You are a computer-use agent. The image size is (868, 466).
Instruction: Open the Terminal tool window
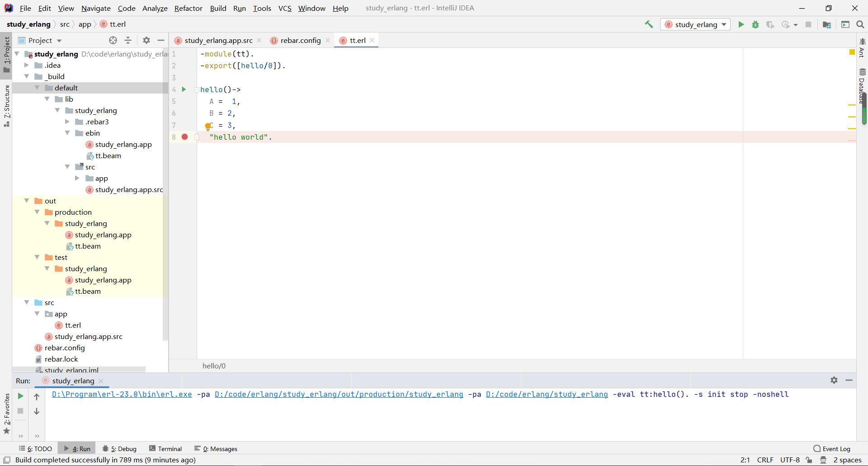coord(165,449)
